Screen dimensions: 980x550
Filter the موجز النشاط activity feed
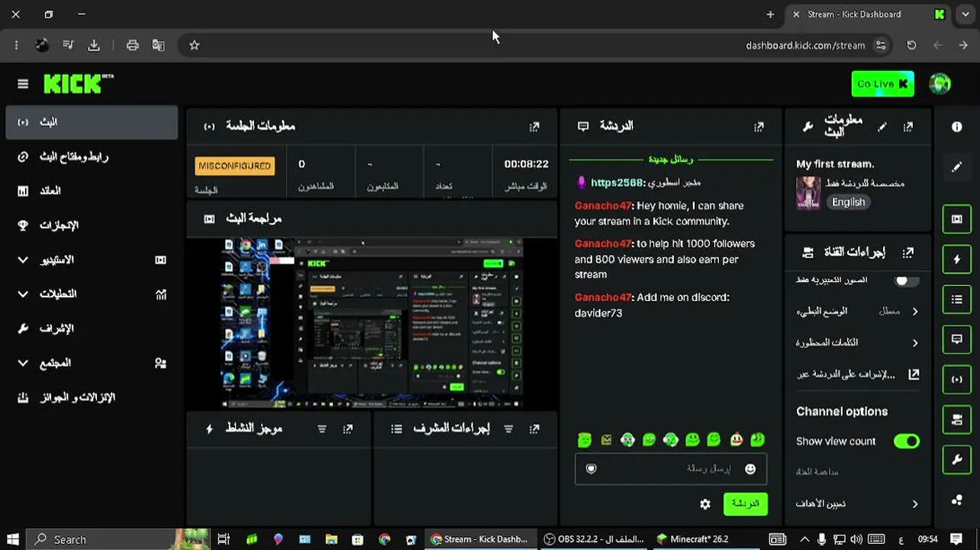(x=322, y=429)
